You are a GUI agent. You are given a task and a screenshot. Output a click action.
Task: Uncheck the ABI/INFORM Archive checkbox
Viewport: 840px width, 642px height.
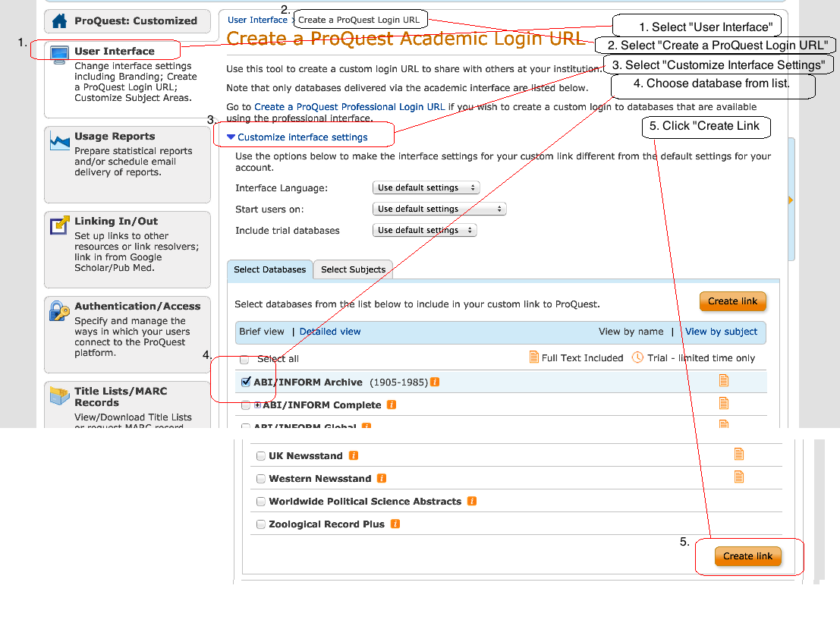point(246,382)
